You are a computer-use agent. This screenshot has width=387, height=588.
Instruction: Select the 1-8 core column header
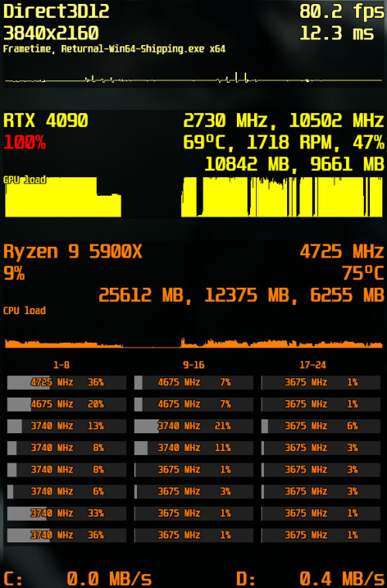pyautogui.click(x=61, y=365)
